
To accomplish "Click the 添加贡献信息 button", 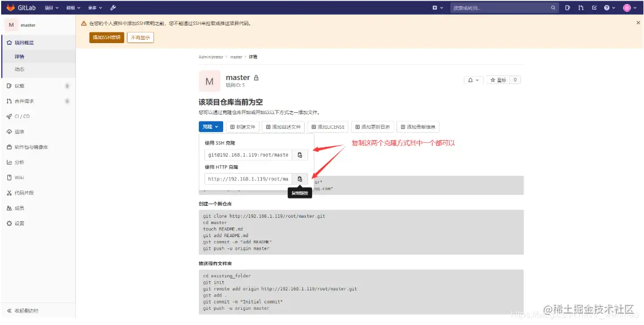I will point(418,126).
